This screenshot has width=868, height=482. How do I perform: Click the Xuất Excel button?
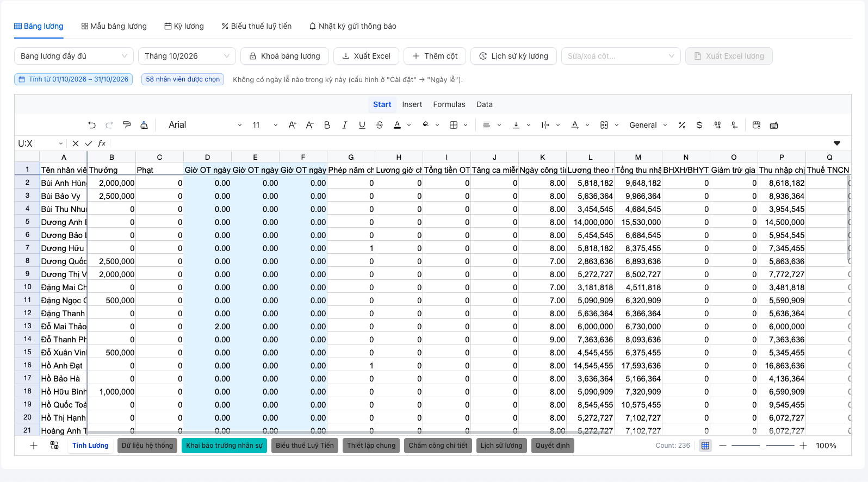click(x=366, y=56)
